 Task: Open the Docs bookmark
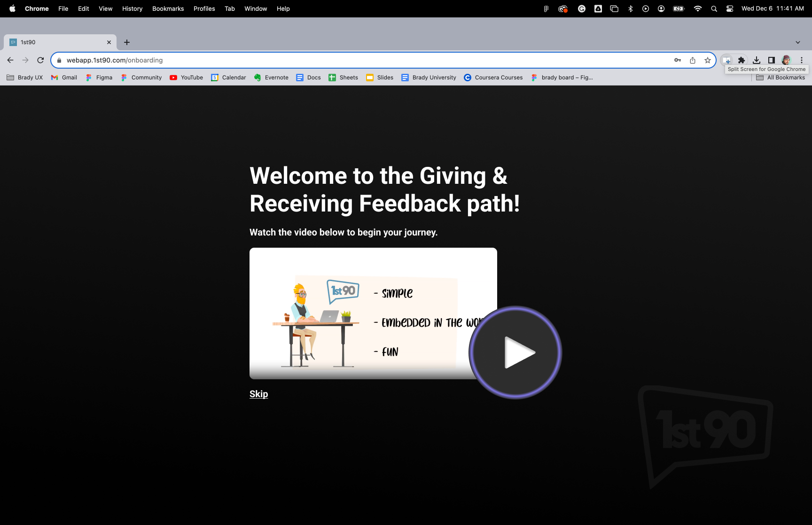point(309,78)
